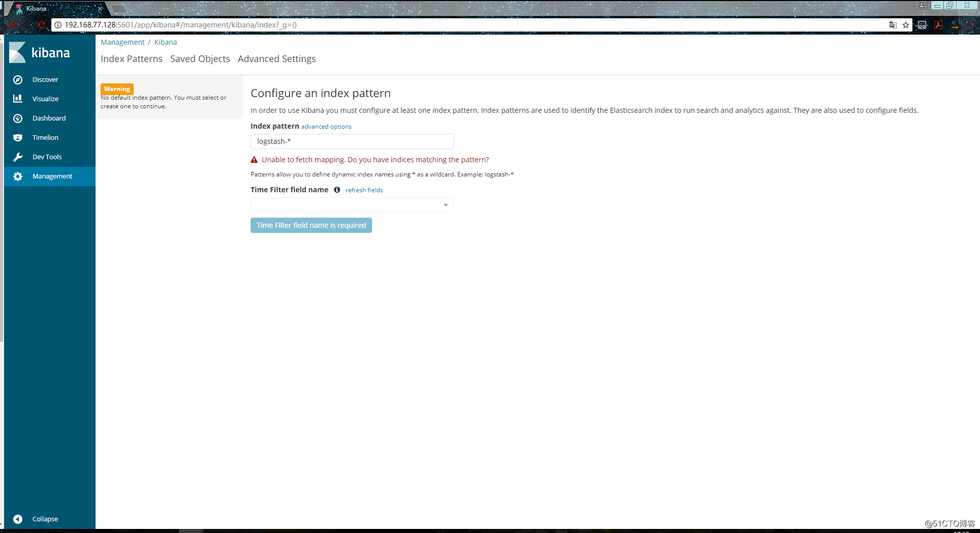The image size is (980, 533).
Task: Click the Time Filter field name is required button
Action: pyautogui.click(x=311, y=225)
